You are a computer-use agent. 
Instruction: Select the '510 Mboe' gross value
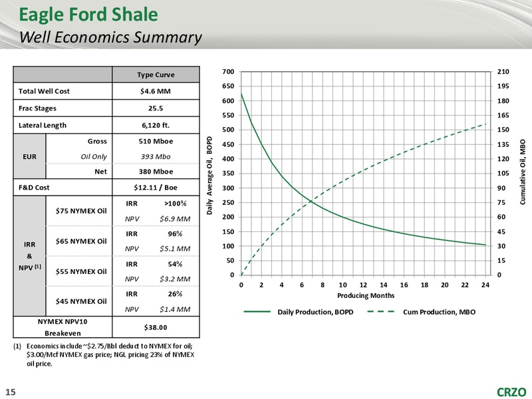pyautogui.click(x=156, y=141)
